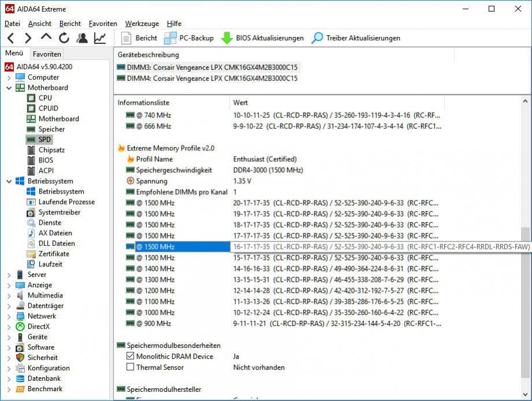Image resolution: width=532 pixels, height=401 pixels.
Task: Select the @ 1400 MHz timing row
Action: click(x=283, y=269)
